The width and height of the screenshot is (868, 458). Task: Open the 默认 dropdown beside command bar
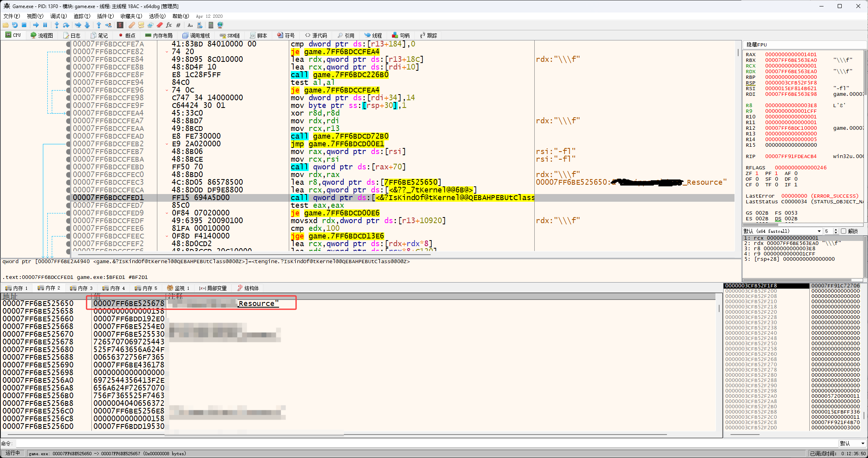[852, 443]
